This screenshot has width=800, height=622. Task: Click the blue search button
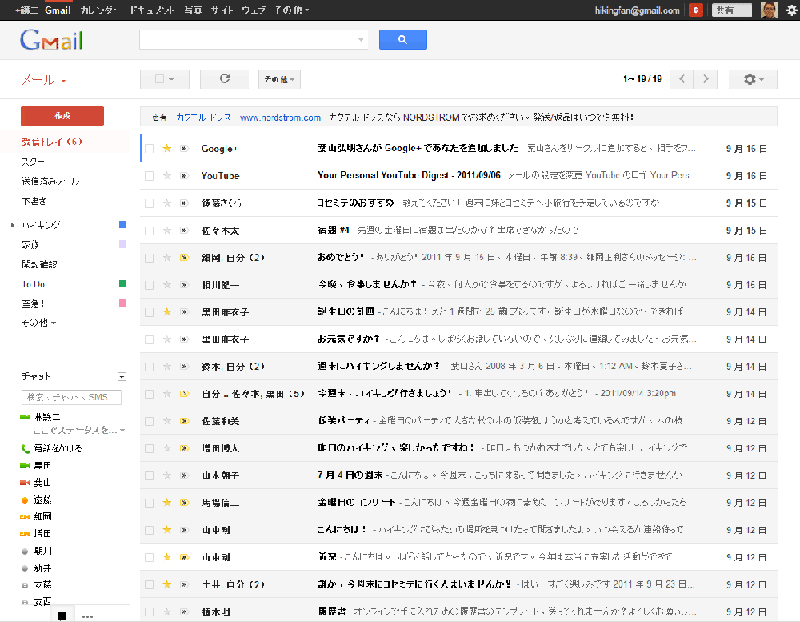pyautogui.click(x=402, y=40)
